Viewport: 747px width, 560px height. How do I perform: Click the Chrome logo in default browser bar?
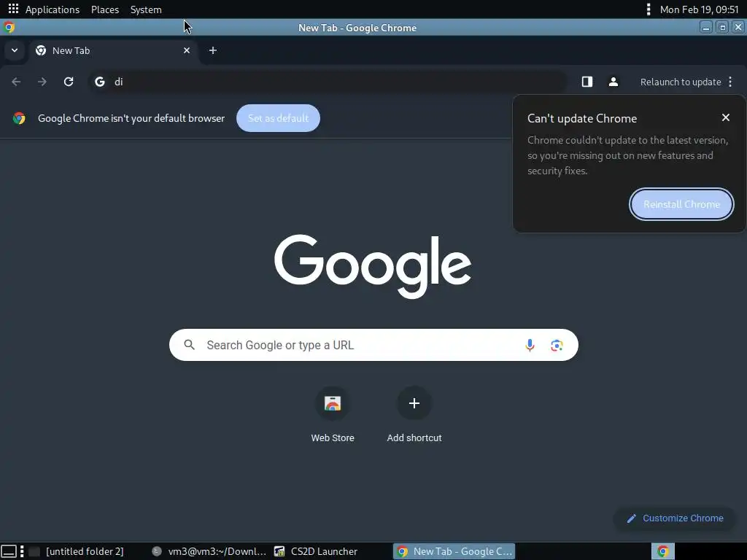coord(19,118)
